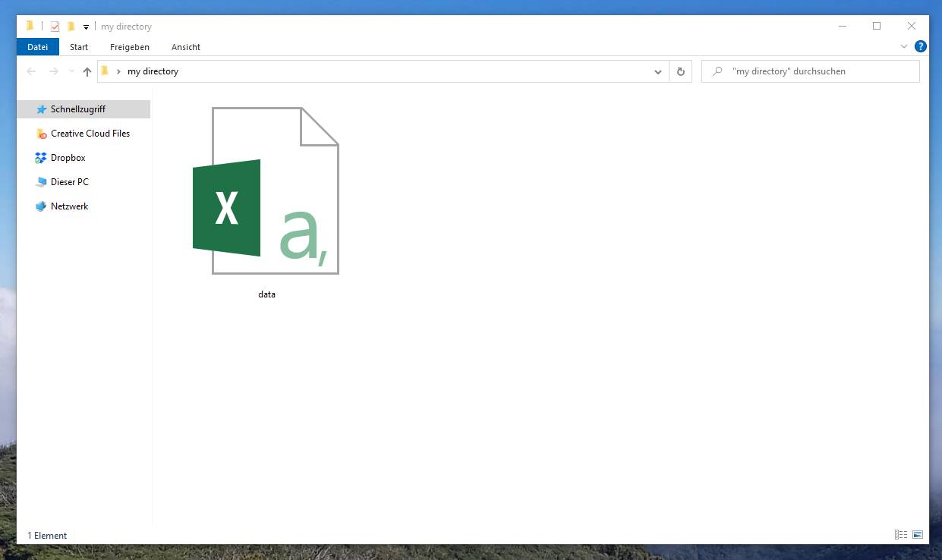This screenshot has height=560, width=942.
Task: Select the file name label "data"
Action: pyautogui.click(x=266, y=294)
